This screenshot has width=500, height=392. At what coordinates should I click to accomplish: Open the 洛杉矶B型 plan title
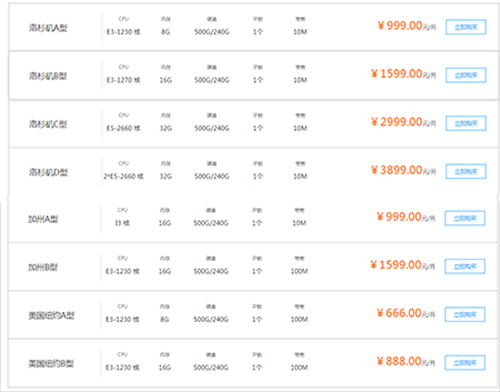click(x=48, y=76)
